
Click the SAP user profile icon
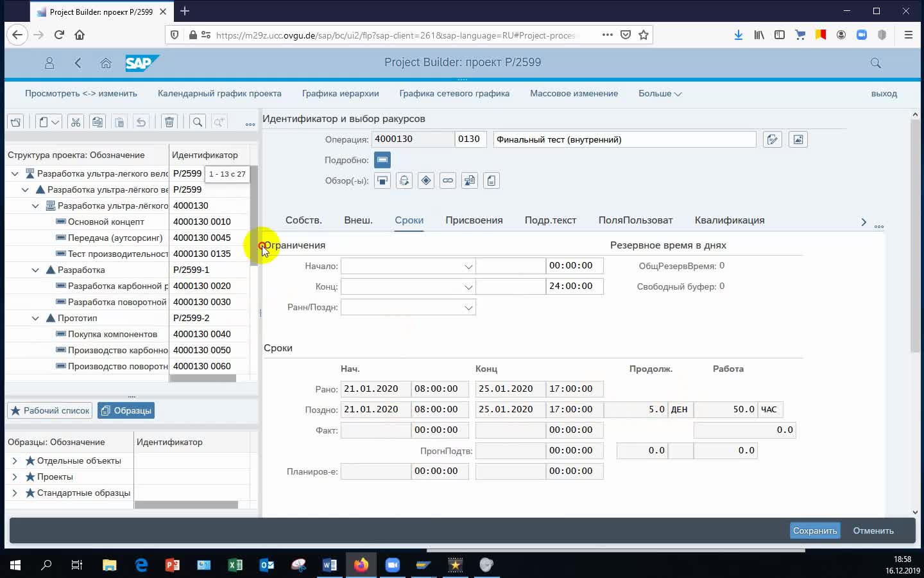tap(49, 63)
